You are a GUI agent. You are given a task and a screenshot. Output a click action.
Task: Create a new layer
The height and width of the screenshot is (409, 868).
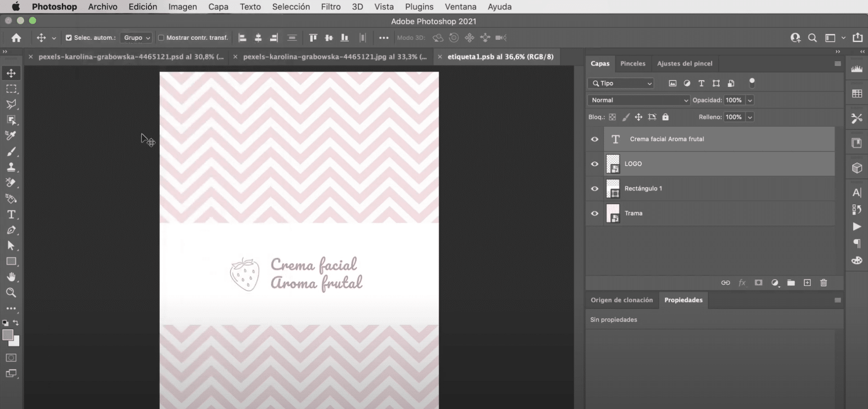pyautogui.click(x=807, y=283)
